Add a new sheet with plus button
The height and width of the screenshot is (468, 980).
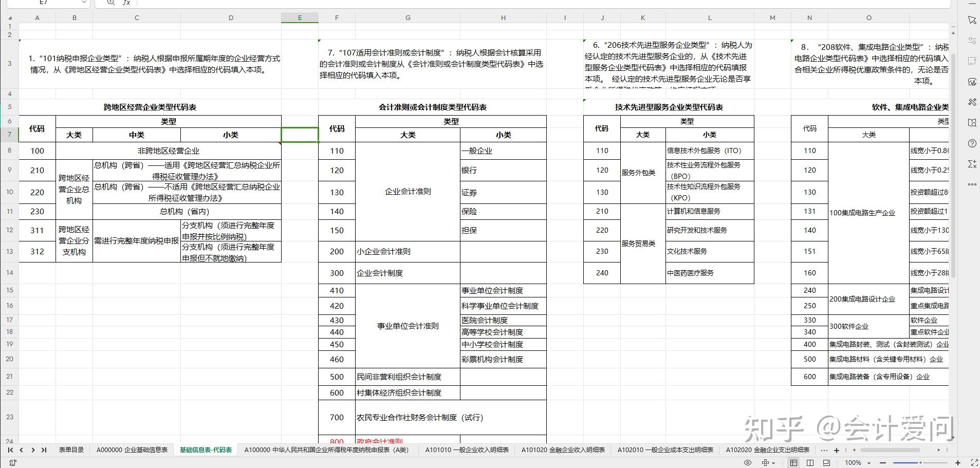pyautogui.click(x=837, y=450)
